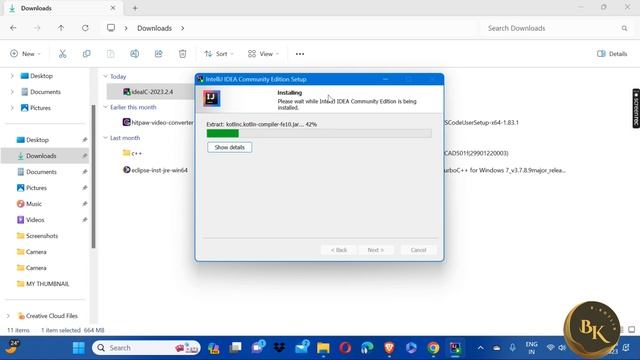Open Microsoft Edge from taskbar
The image size is (640, 360).
click(367, 348)
